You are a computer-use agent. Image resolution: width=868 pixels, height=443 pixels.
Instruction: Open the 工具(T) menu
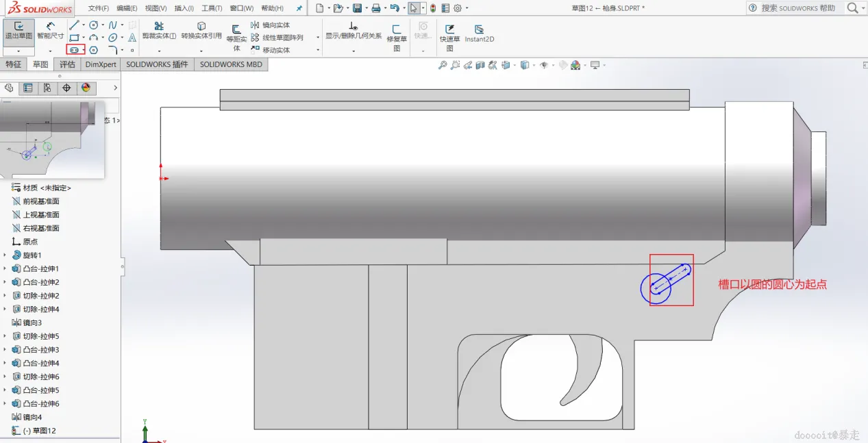pos(211,8)
